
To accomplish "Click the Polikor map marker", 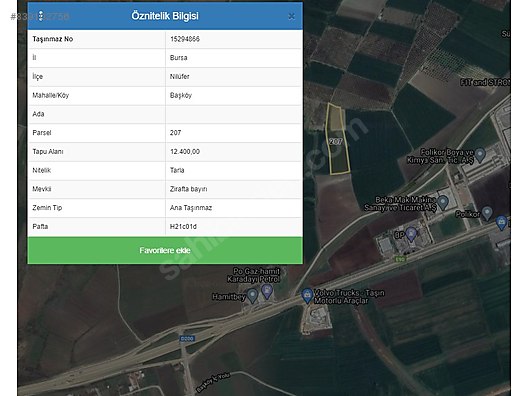I will tap(487, 213).
